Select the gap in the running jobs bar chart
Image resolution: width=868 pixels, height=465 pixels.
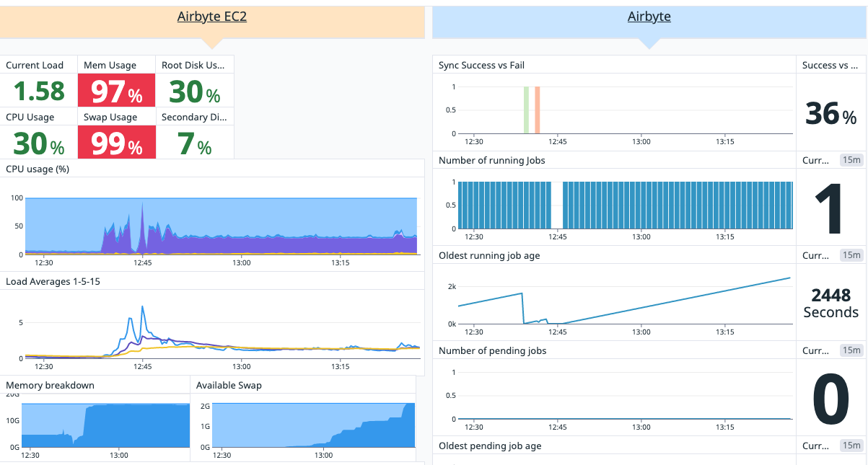556,205
